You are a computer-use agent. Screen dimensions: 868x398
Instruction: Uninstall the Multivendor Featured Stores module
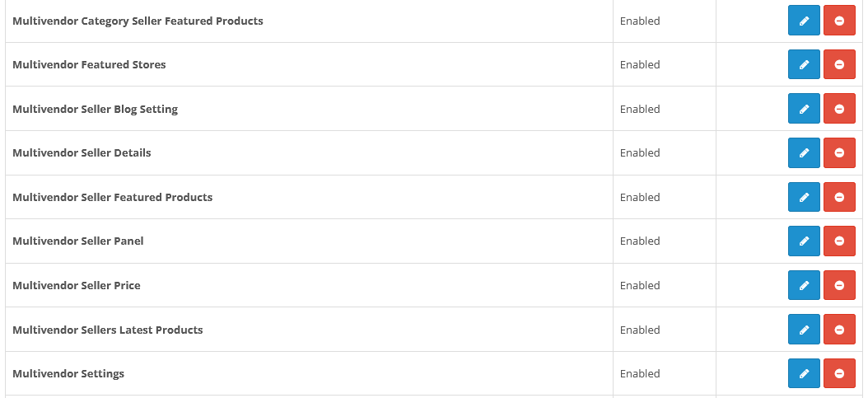[839, 64]
